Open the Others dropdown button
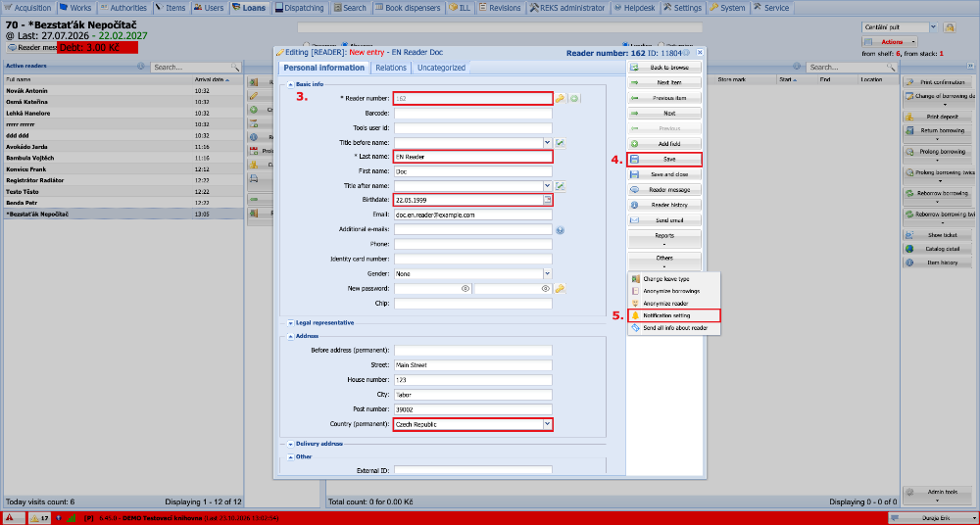Screen dimensions: 980x525 tap(664, 260)
